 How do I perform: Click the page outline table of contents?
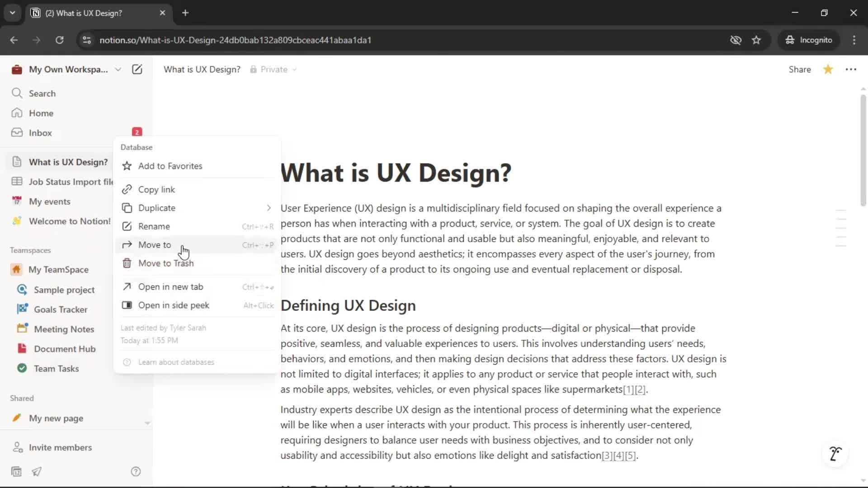(841, 228)
